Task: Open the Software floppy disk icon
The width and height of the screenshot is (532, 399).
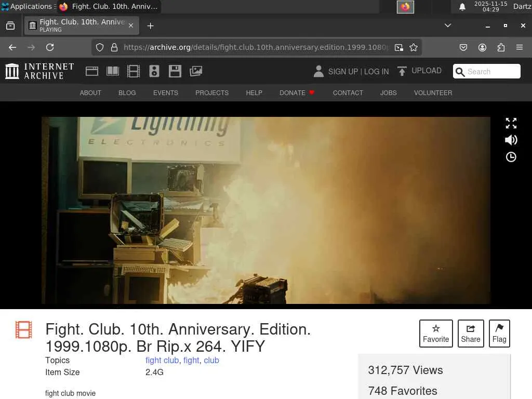Action: [175, 71]
